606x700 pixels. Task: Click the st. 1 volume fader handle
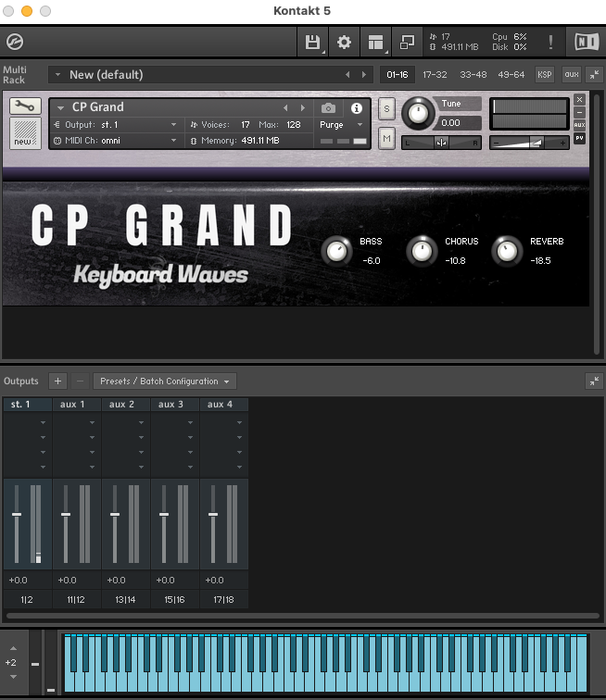pos(17,514)
